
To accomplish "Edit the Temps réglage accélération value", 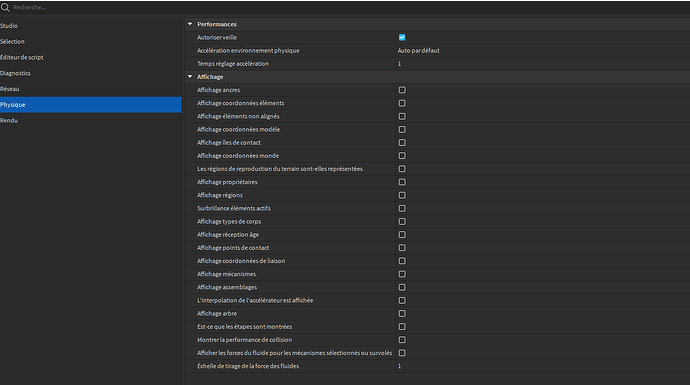I will pyautogui.click(x=543, y=64).
